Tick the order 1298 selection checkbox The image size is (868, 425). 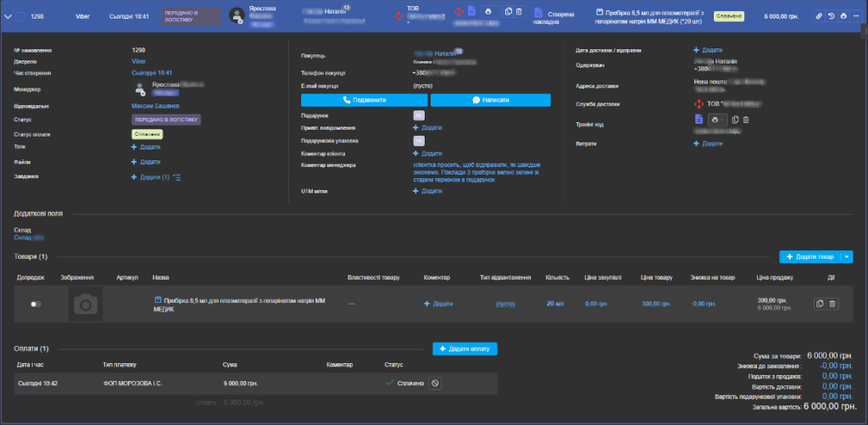point(20,15)
